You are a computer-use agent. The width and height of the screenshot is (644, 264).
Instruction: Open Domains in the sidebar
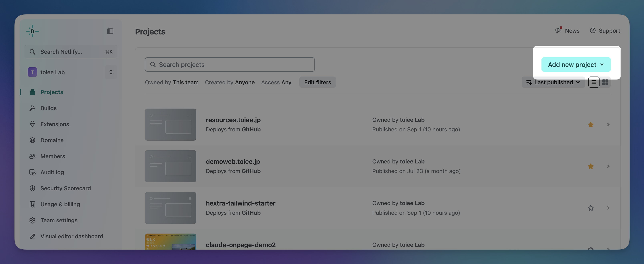52,140
